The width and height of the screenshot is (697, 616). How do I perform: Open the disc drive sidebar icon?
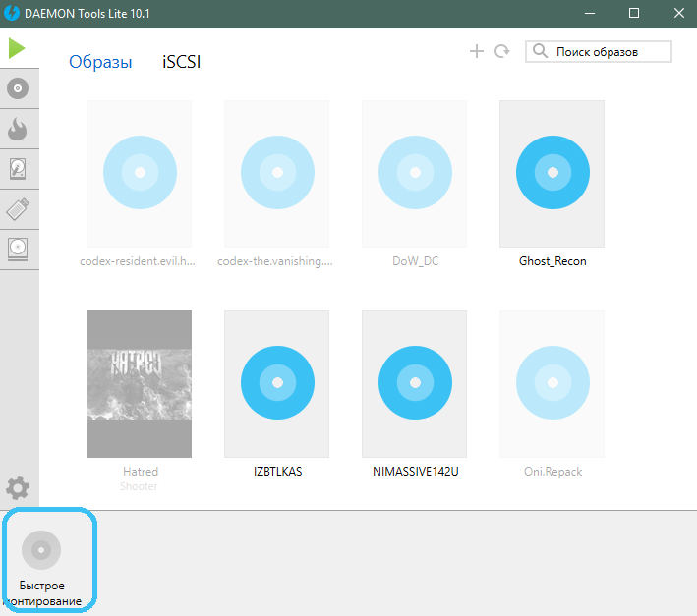pyautogui.click(x=18, y=249)
